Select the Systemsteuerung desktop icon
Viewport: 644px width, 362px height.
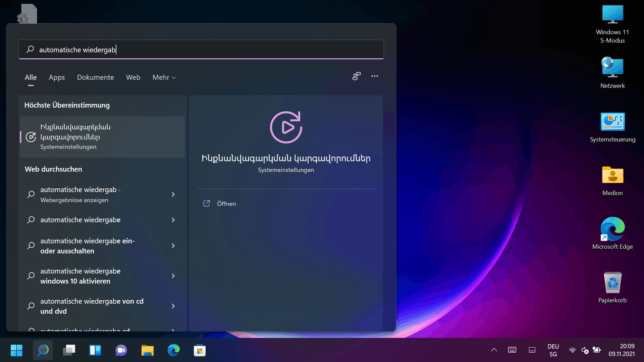point(612,127)
